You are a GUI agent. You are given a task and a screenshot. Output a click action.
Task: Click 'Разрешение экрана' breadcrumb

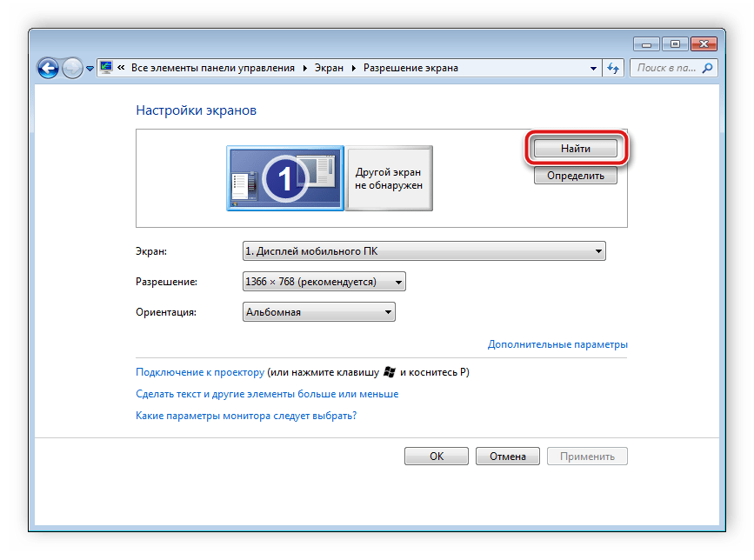tap(410, 68)
